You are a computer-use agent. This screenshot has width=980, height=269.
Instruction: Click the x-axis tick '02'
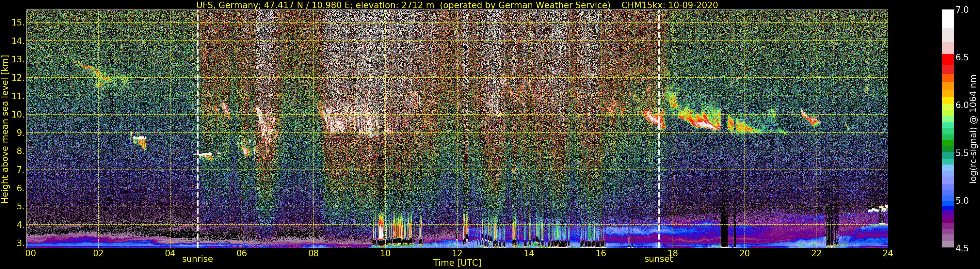tap(99, 253)
